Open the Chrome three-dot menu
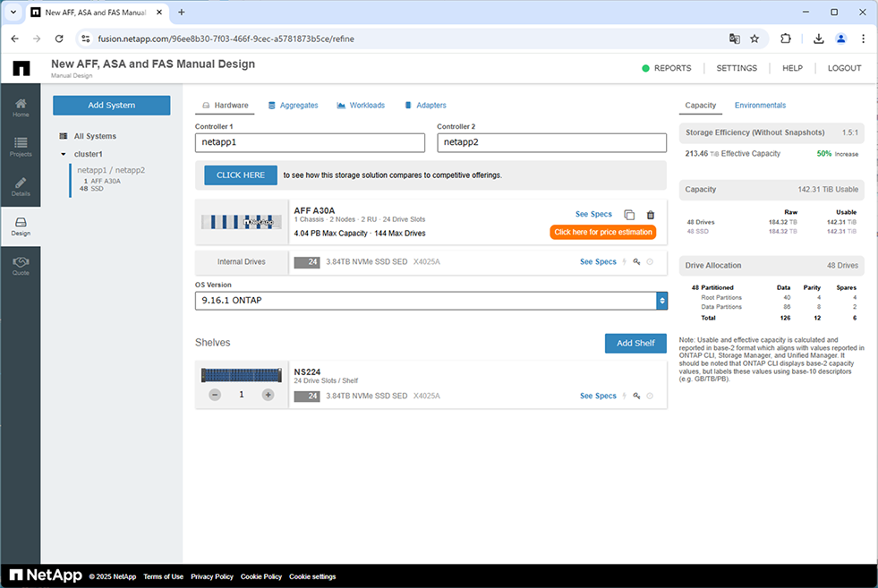Screen dimensions: 878x588 [x=863, y=38]
